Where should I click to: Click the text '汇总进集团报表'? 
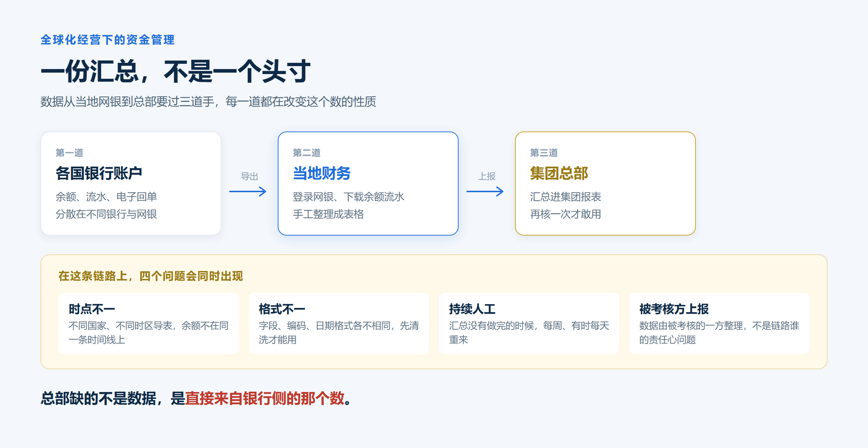[x=566, y=197]
